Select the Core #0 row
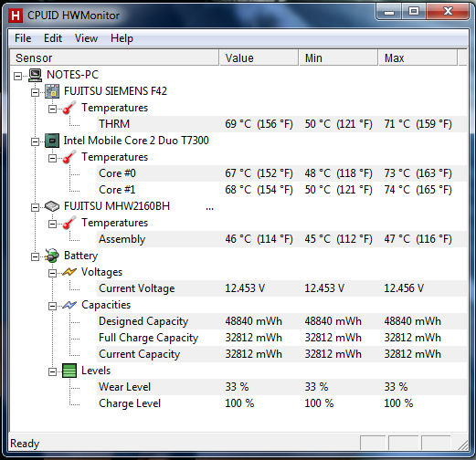The height and width of the screenshot is (460, 476). (x=282, y=173)
